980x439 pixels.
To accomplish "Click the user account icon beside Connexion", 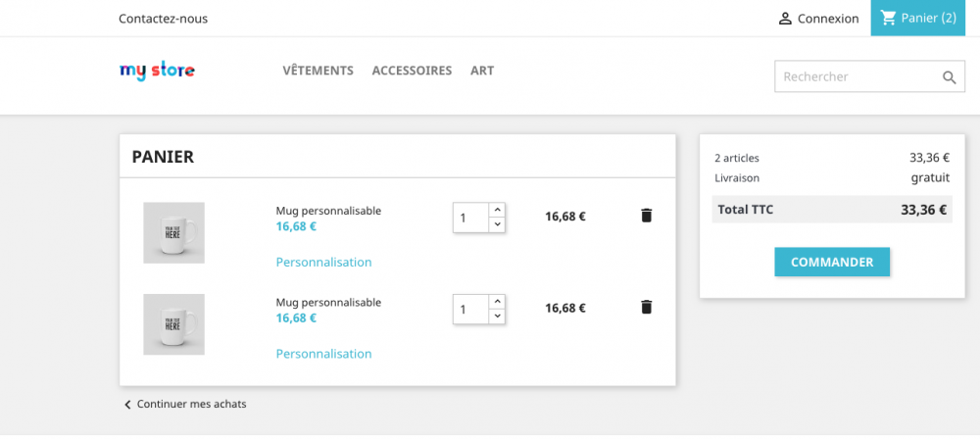I will pyautogui.click(x=785, y=19).
